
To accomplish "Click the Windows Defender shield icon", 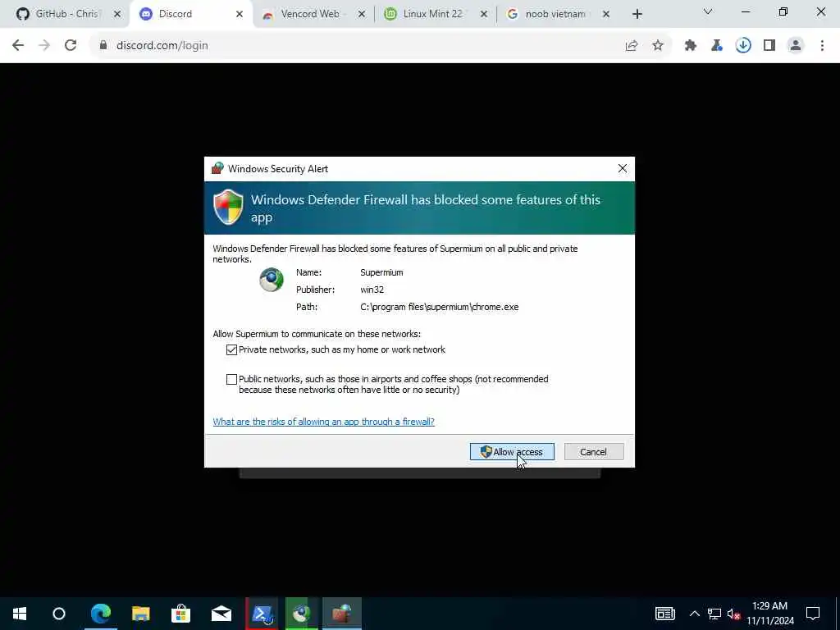I will tap(229, 207).
